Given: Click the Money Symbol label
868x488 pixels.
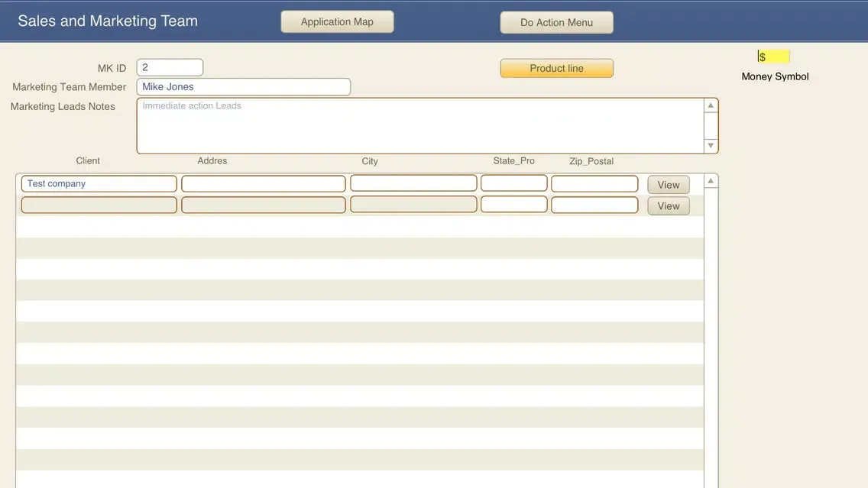Looking at the screenshot, I should (775, 76).
